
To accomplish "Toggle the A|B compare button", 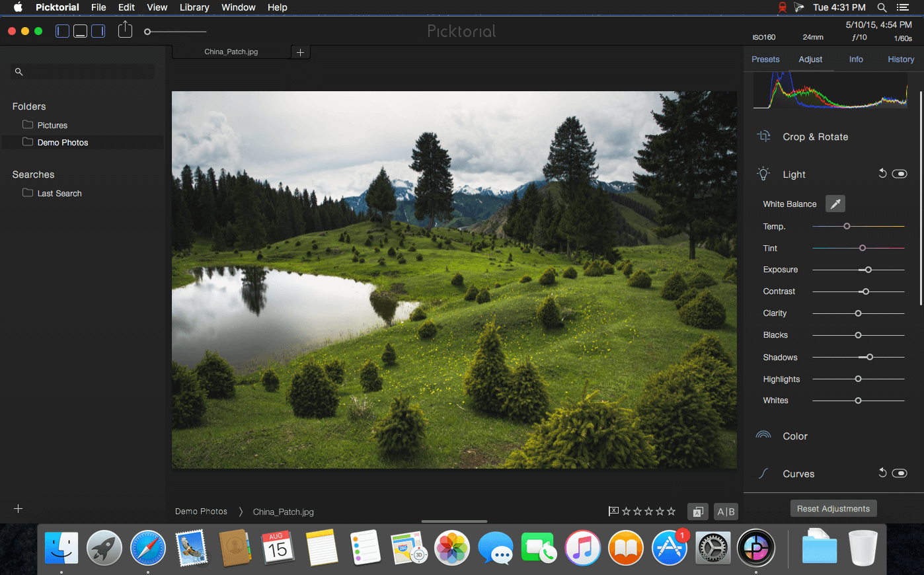I will 726,512.
